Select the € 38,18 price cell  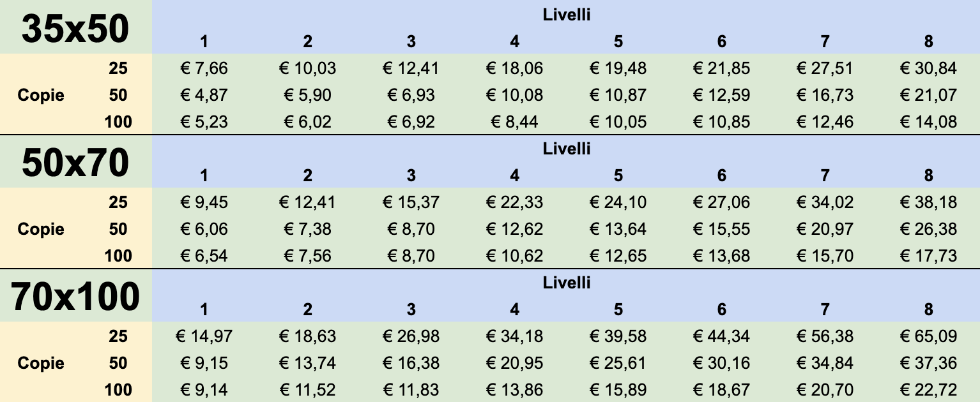click(x=928, y=202)
